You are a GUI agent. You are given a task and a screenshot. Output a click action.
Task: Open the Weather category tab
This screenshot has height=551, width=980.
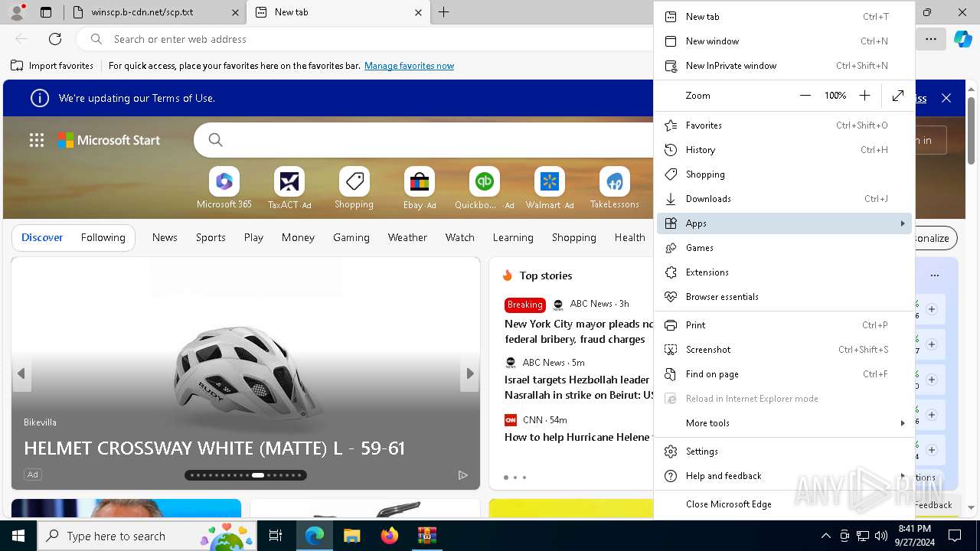407,237
